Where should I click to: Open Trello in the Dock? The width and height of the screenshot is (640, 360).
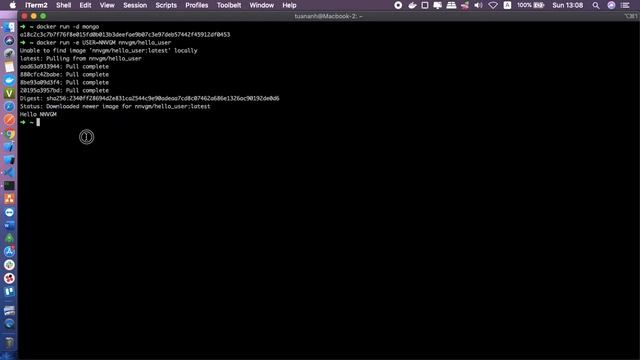[9, 291]
